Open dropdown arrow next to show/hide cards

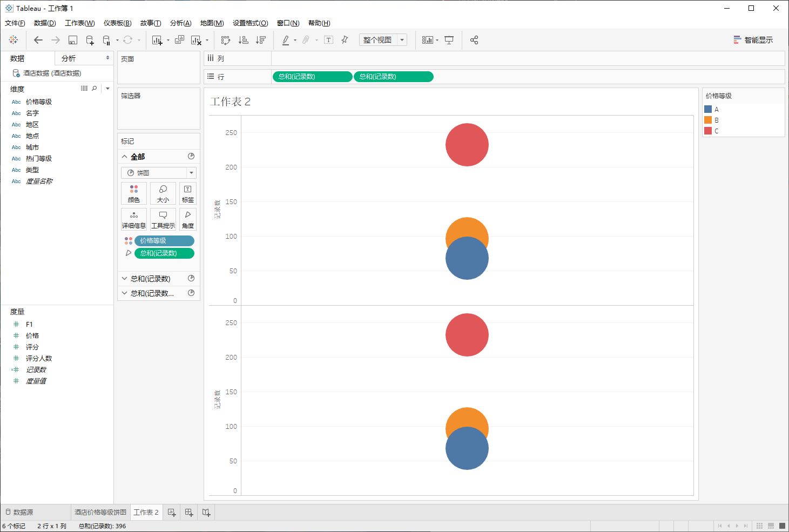(x=437, y=41)
